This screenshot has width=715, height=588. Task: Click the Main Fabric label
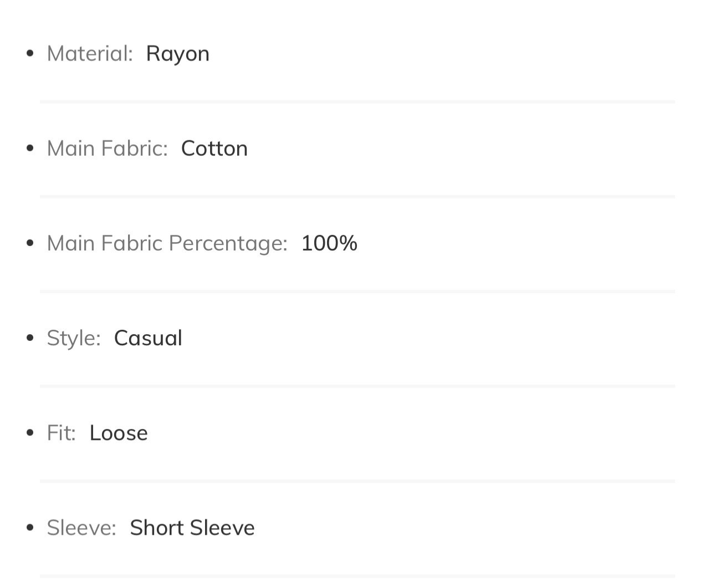107,149
